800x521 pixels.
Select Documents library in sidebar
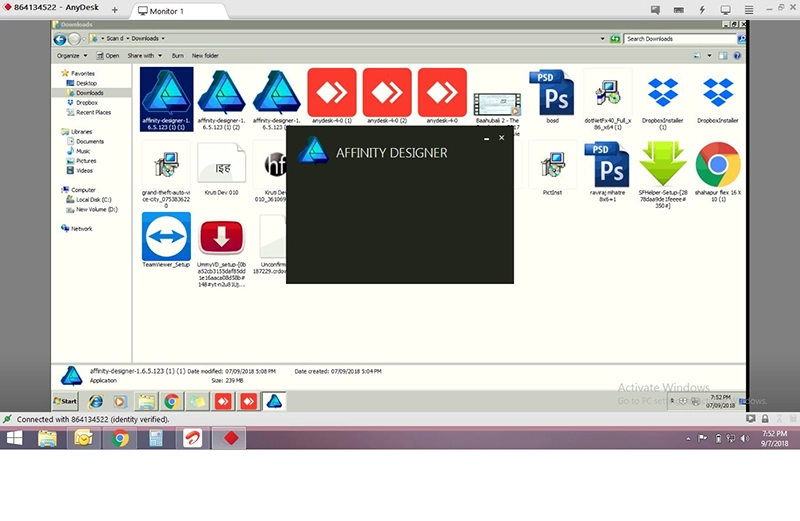[85, 141]
